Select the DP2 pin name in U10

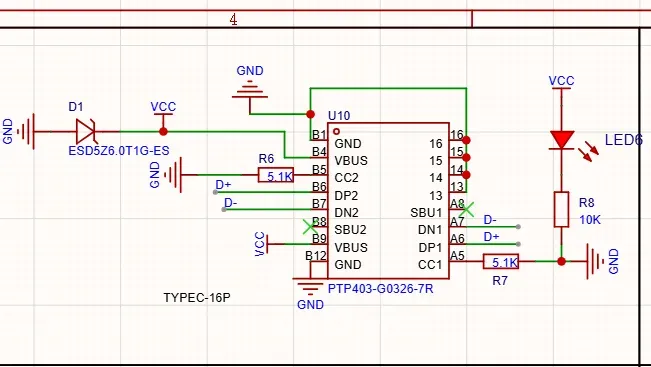pyautogui.click(x=346, y=195)
